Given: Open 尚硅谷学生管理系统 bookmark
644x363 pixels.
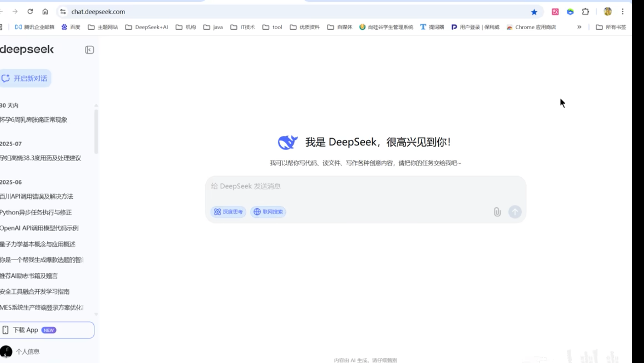Looking at the screenshot, I should pyautogui.click(x=386, y=27).
